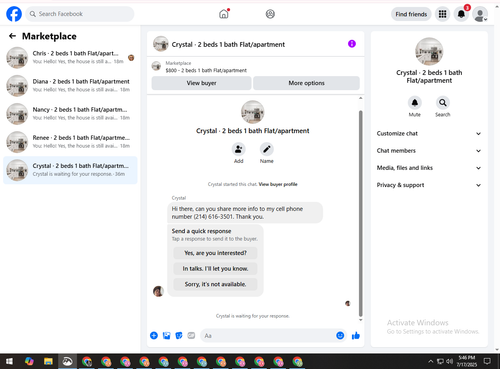Screen dimensions: 500x369
Task: Click the taskbar clock showing date
Action: pos(467,361)
